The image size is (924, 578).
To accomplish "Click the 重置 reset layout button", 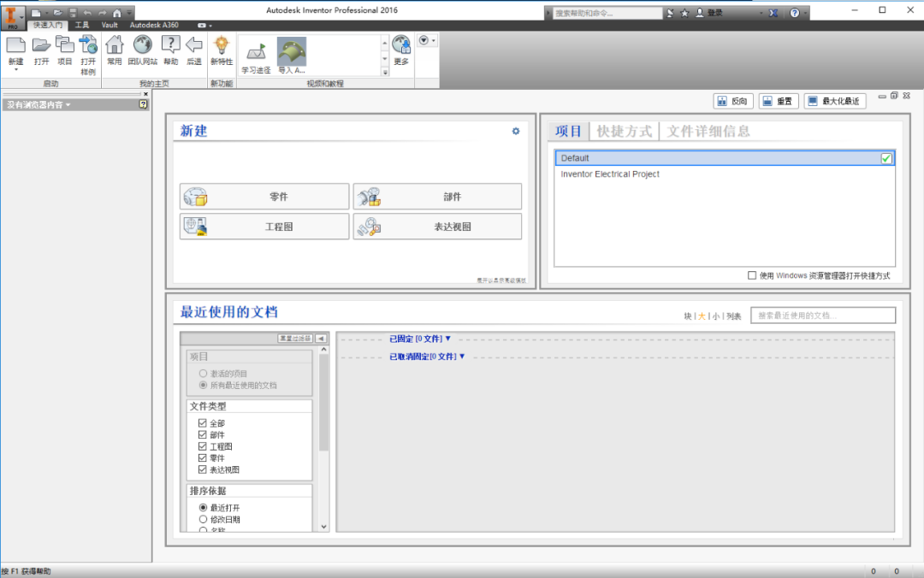I will click(779, 102).
